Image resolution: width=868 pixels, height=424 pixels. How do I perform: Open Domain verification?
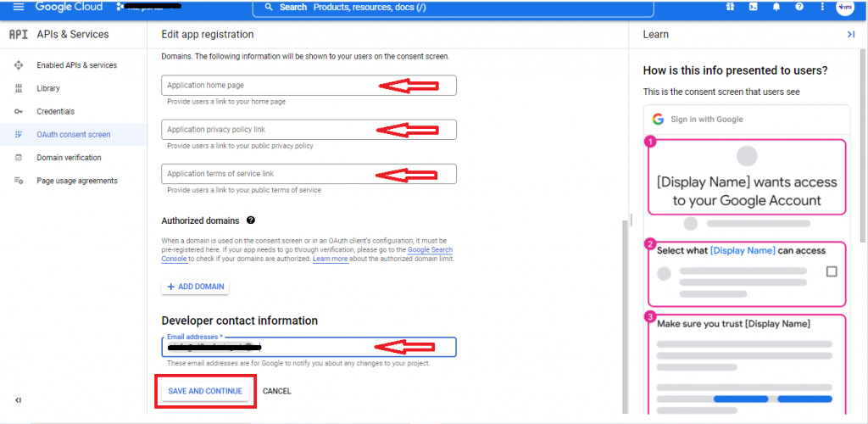tap(70, 158)
